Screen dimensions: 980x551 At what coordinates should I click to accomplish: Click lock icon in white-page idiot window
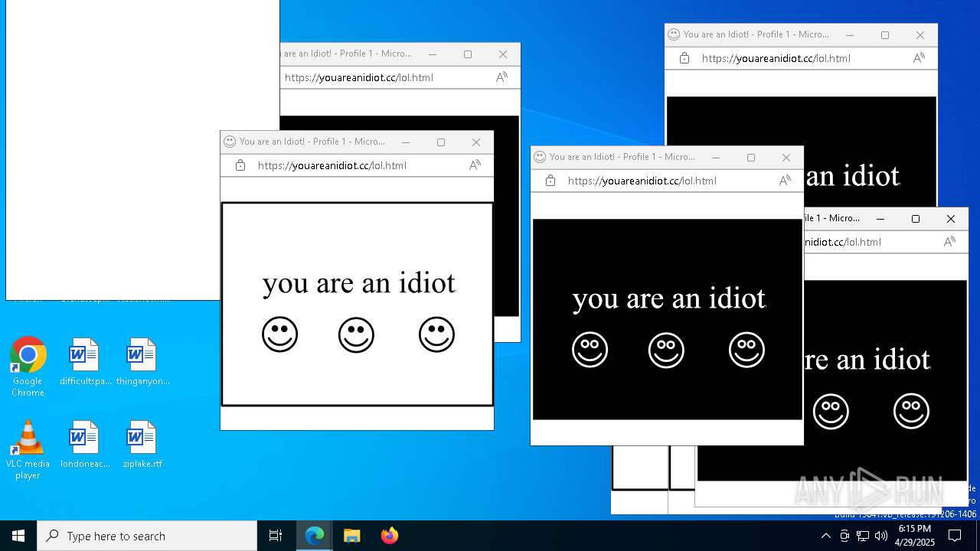(x=240, y=165)
